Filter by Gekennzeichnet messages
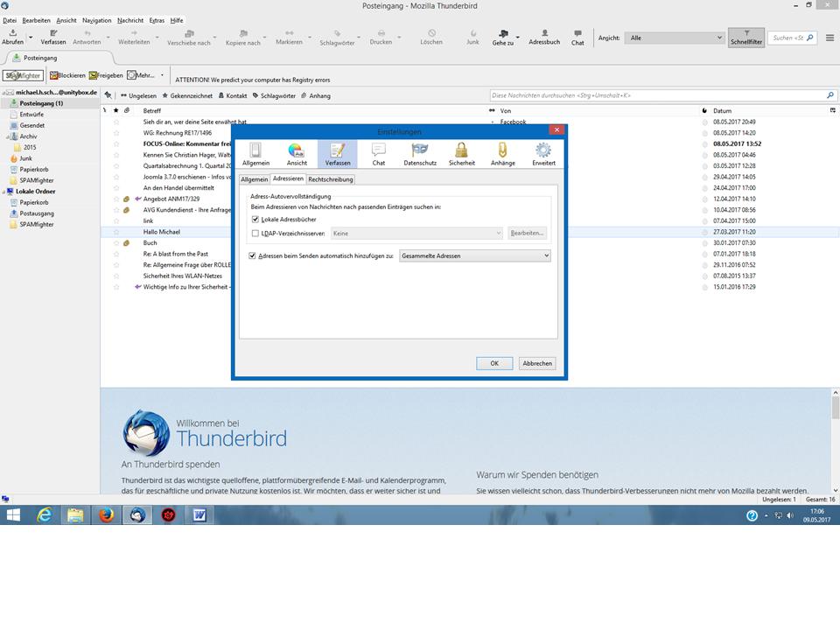 tap(187, 96)
